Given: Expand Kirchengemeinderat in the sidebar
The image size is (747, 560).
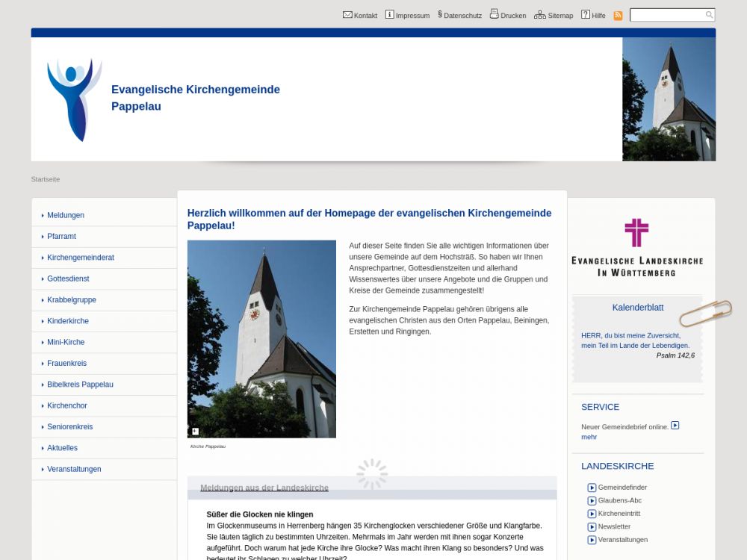Looking at the screenshot, I should tap(81, 258).
